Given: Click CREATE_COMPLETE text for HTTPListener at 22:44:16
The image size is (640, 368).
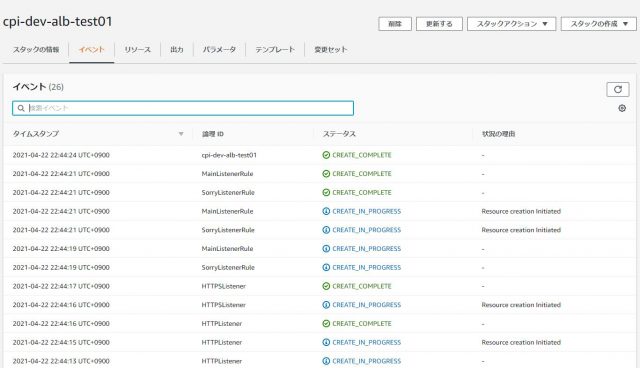Looking at the screenshot, I should (x=362, y=324).
